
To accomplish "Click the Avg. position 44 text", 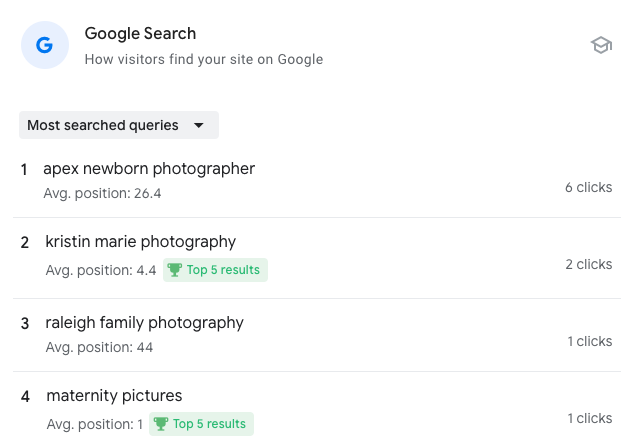I will [99, 347].
